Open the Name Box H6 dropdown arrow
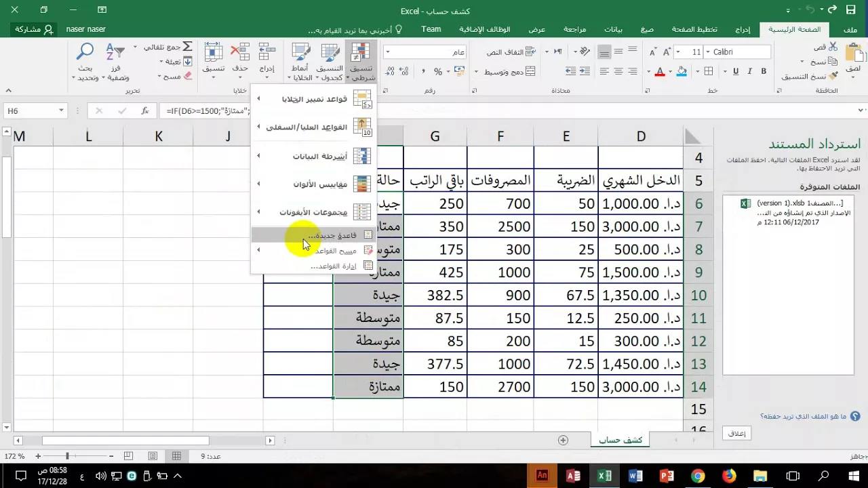 click(x=61, y=110)
